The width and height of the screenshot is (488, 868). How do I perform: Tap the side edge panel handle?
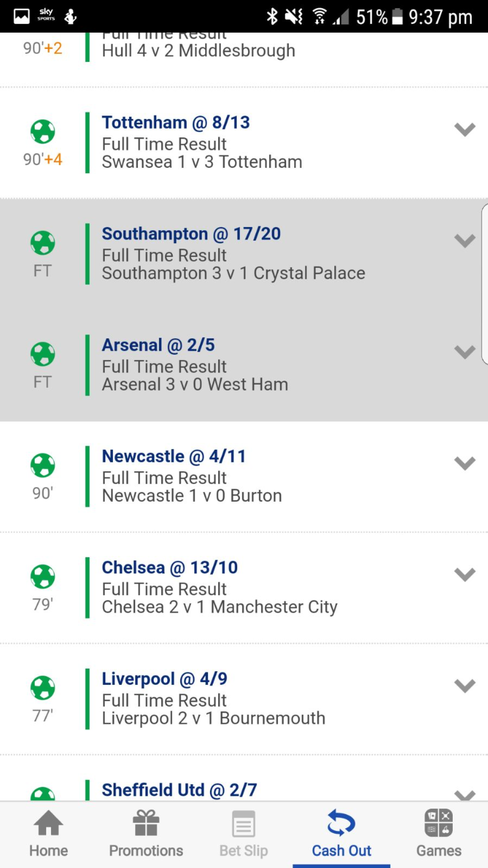484,284
